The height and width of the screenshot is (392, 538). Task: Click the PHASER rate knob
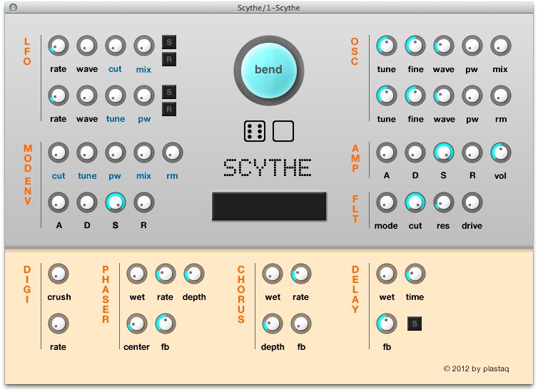pyautogui.click(x=166, y=274)
